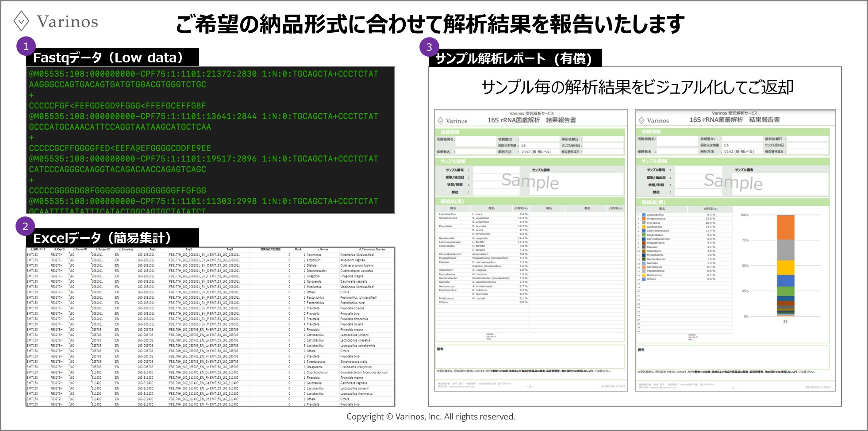
Task: Click the Varinos logo in the right report page
Action: [x=653, y=120]
